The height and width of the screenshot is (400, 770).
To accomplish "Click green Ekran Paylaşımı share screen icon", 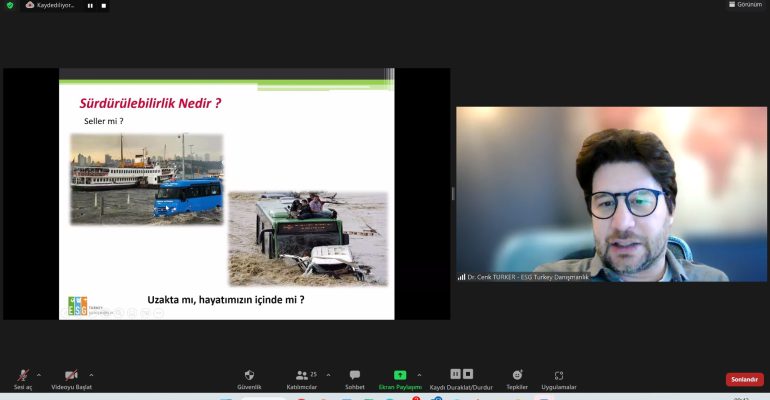I will click(x=400, y=376).
